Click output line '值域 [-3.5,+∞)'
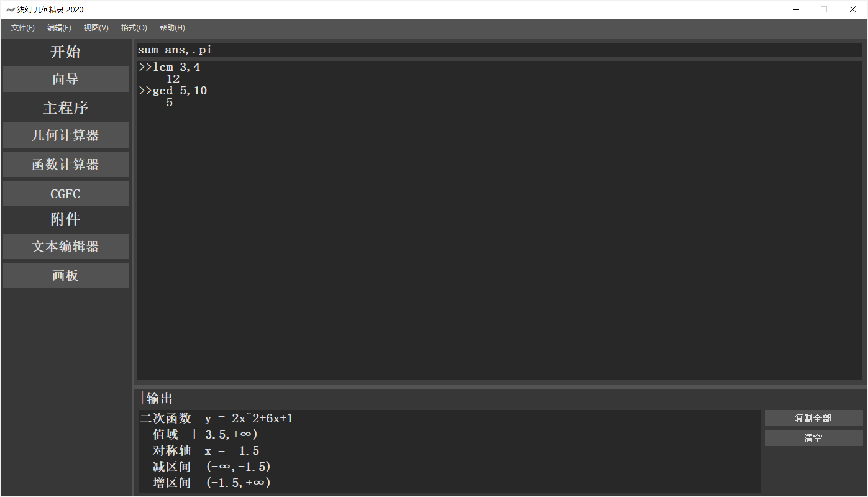Image resolution: width=868 pixels, height=497 pixels. point(205,435)
